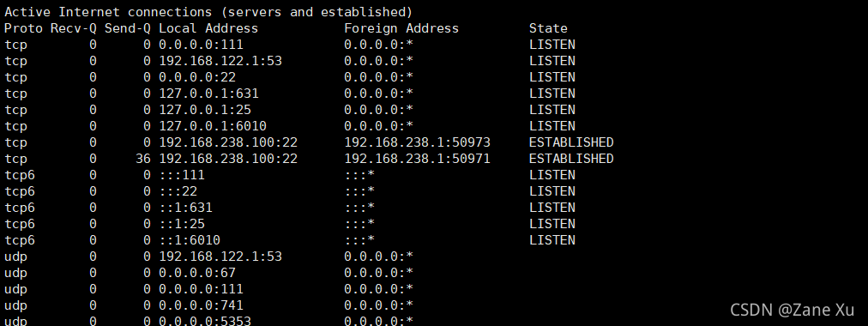Select local address 127.0.0.1:6010
This screenshot has height=326, width=868.
[x=213, y=126]
